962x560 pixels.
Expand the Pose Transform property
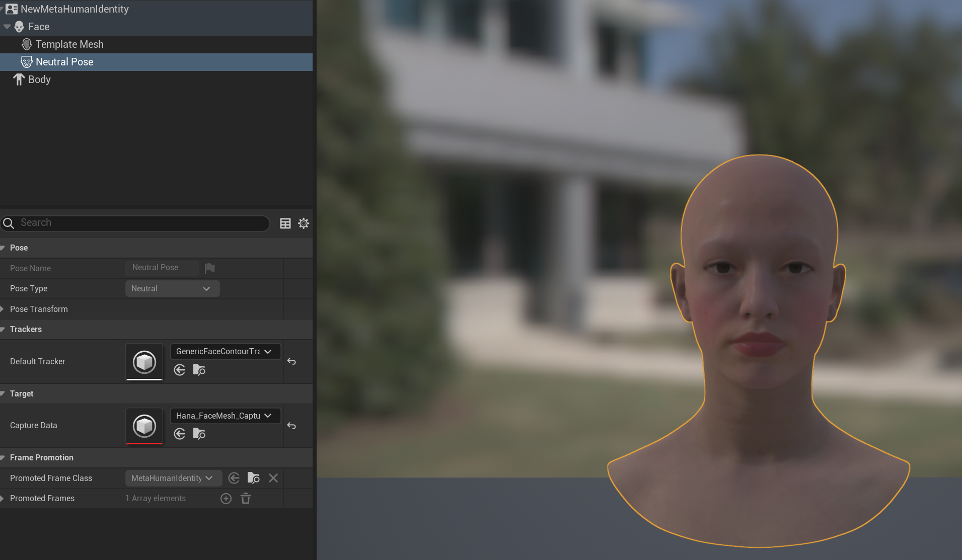coord(3,309)
